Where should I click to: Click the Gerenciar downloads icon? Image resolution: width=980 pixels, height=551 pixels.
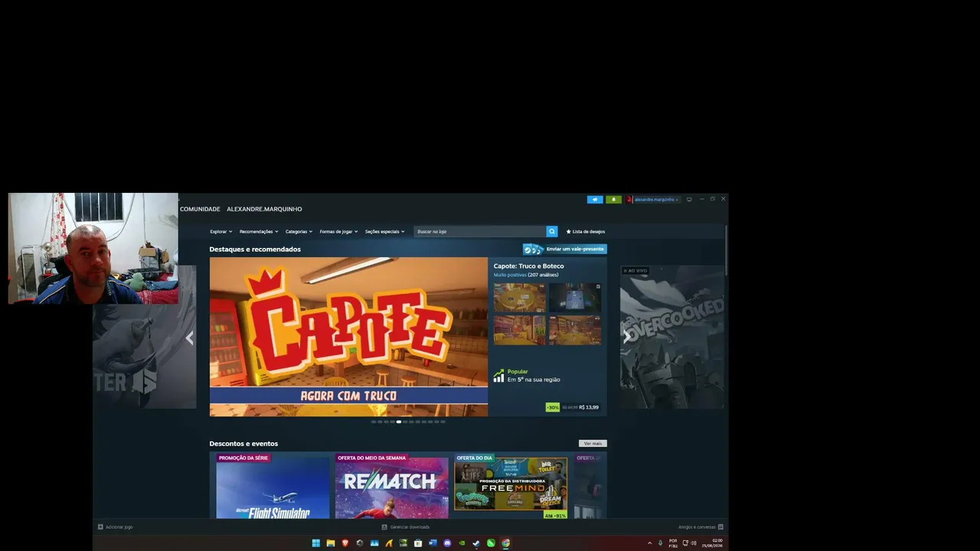(384, 527)
